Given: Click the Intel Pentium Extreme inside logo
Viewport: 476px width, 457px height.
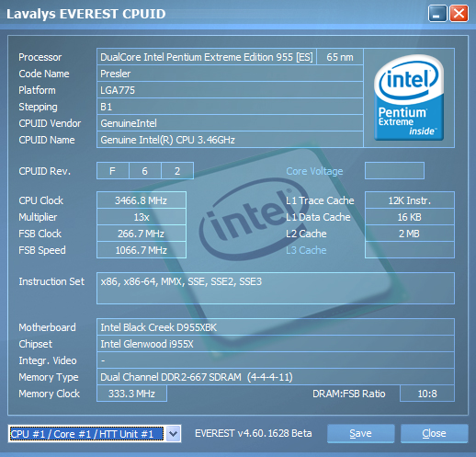Looking at the screenshot, I should click(x=409, y=97).
